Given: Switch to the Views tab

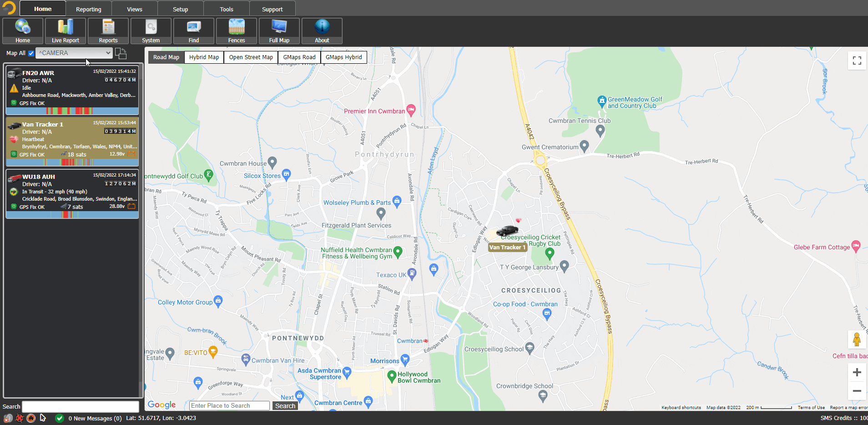Looking at the screenshot, I should [x=135, y=9].
